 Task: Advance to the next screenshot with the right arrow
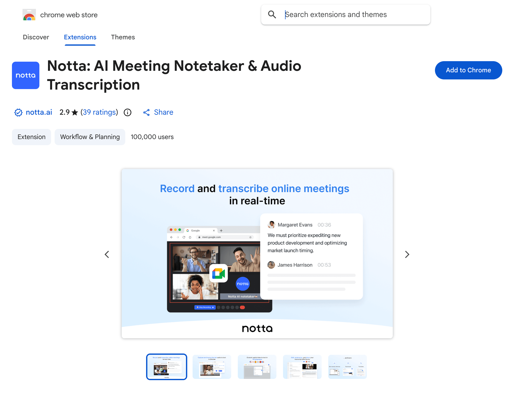tap(407, 254)
